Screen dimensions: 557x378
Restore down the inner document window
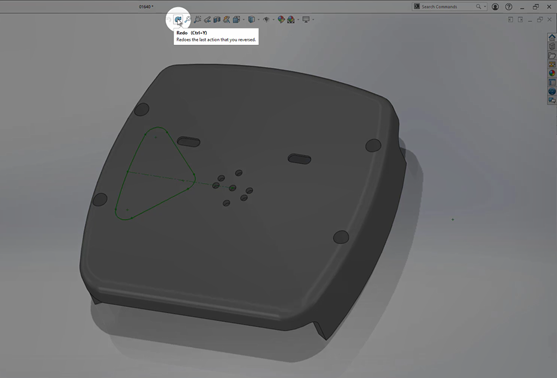pyautogui.click(x=540, y=20)
